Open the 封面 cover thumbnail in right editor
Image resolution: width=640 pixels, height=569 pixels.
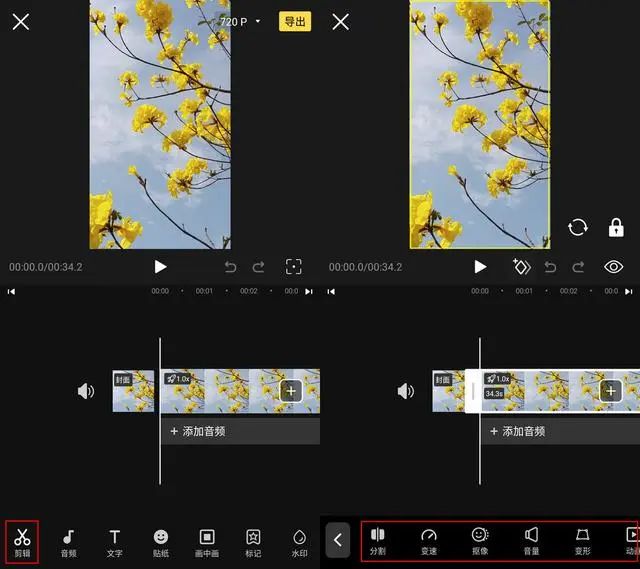point(449,391)
